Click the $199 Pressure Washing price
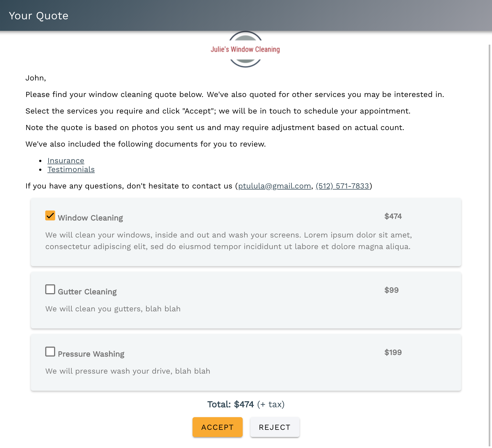The width and height of the screenshot is (492, 448). pyautogui.click(x=393, y=352)
